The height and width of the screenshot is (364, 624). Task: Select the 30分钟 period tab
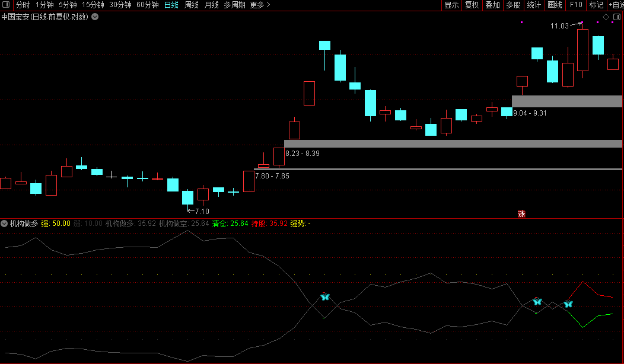(x=120, y=5)
